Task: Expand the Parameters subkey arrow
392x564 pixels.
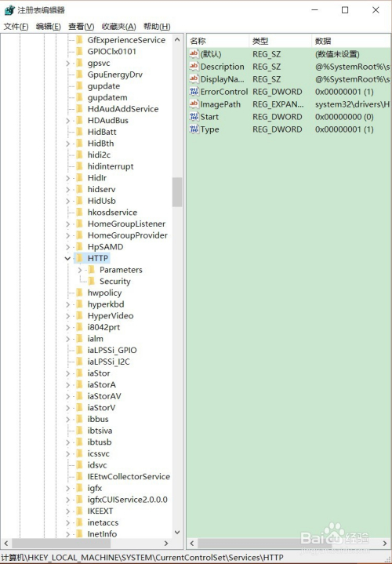Action: click(80, 270)
